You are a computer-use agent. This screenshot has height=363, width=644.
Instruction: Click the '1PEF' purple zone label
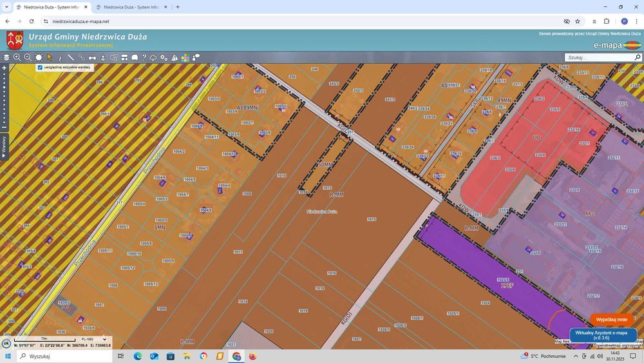click(507, 285)
